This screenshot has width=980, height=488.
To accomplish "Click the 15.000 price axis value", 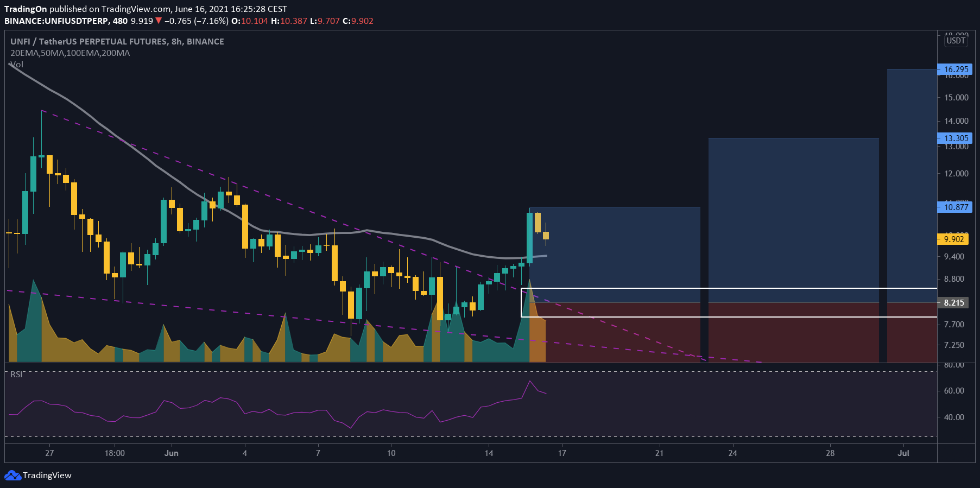I will [x=956, y=98].
